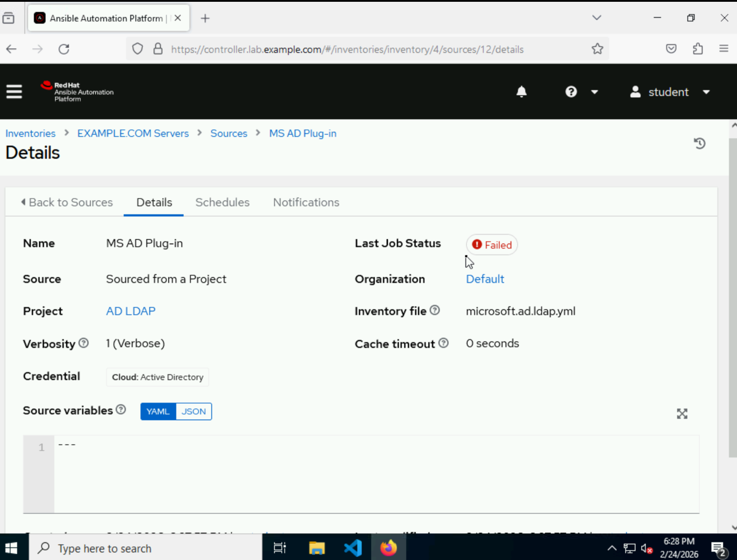Open the taskbar clock and calendar
Image resolution: width=737 pixels, height=560 pixels.
679,548
